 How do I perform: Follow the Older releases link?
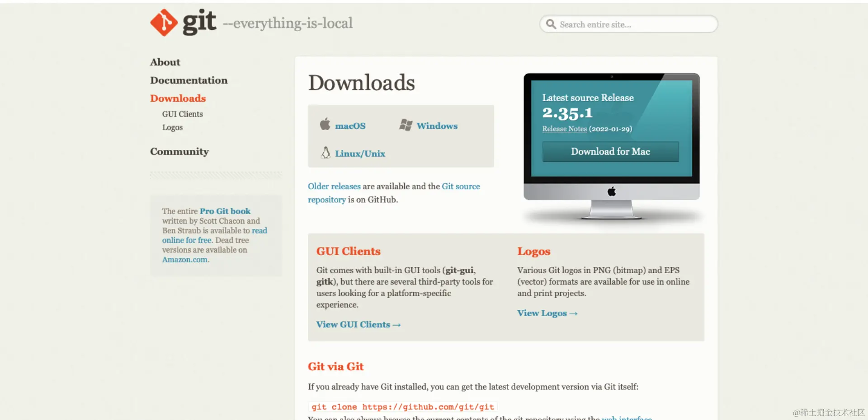(334, 186)
